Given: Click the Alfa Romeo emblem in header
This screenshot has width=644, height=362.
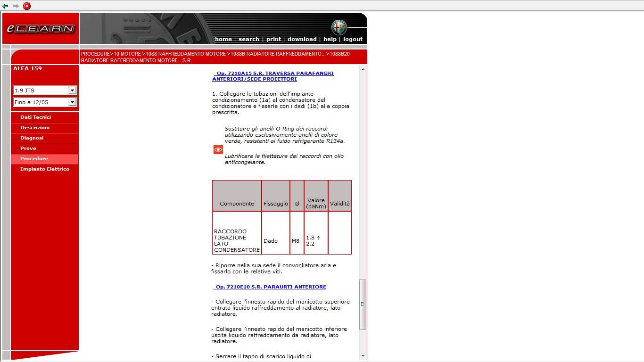Looking at the screenshot, I should pos(339,27).
